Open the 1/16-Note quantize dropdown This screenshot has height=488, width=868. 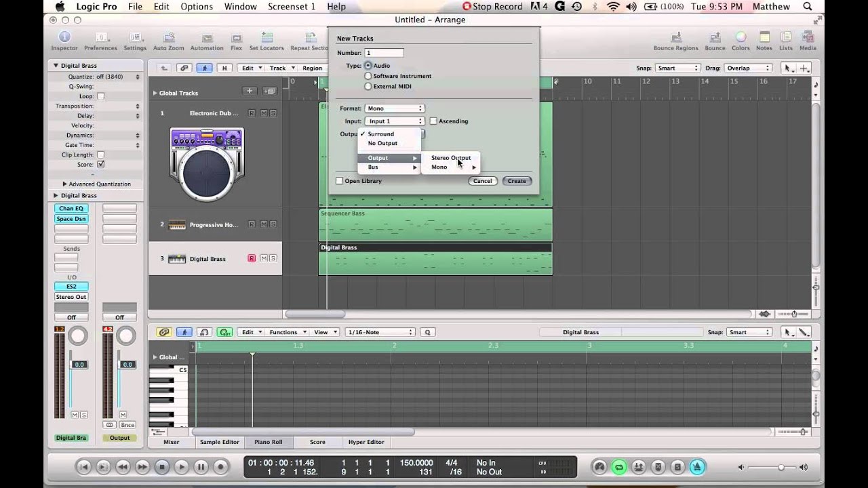380,332
